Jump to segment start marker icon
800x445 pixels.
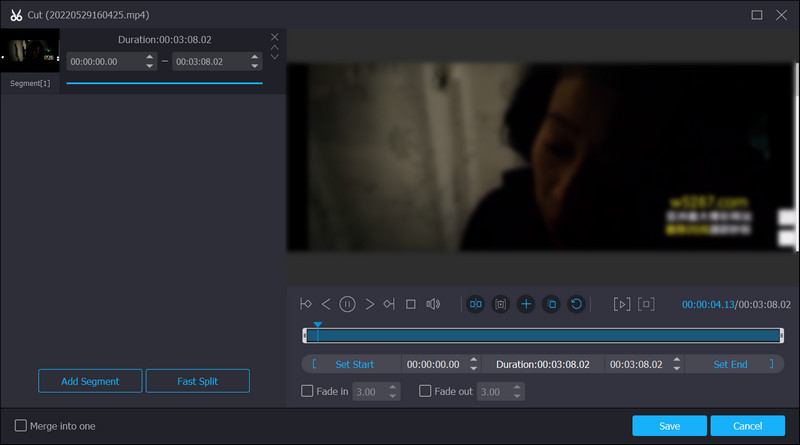(306, 304)
